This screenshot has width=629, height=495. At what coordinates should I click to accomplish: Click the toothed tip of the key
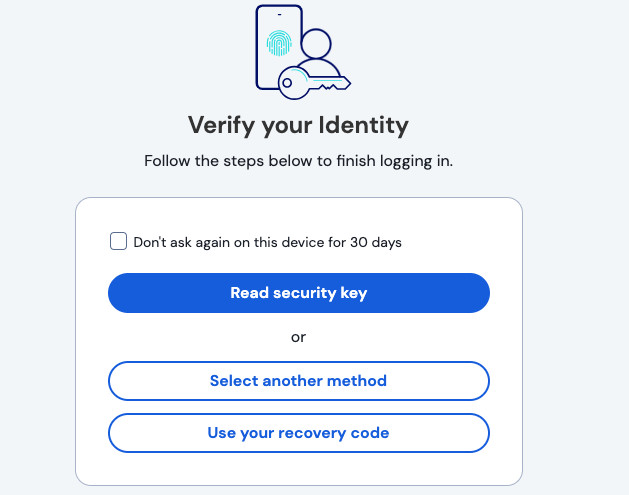coord(341,82)
